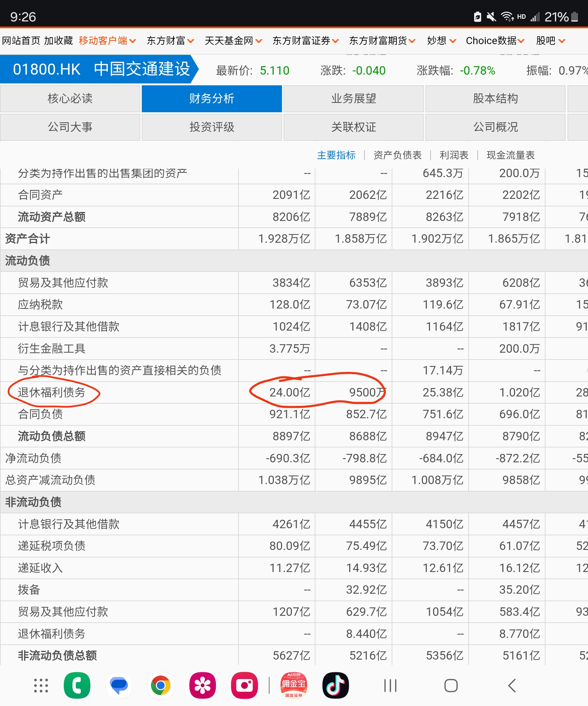Select the 流动负债总额 row label
This screenshot has height=706, width=588.
[52, 436]
